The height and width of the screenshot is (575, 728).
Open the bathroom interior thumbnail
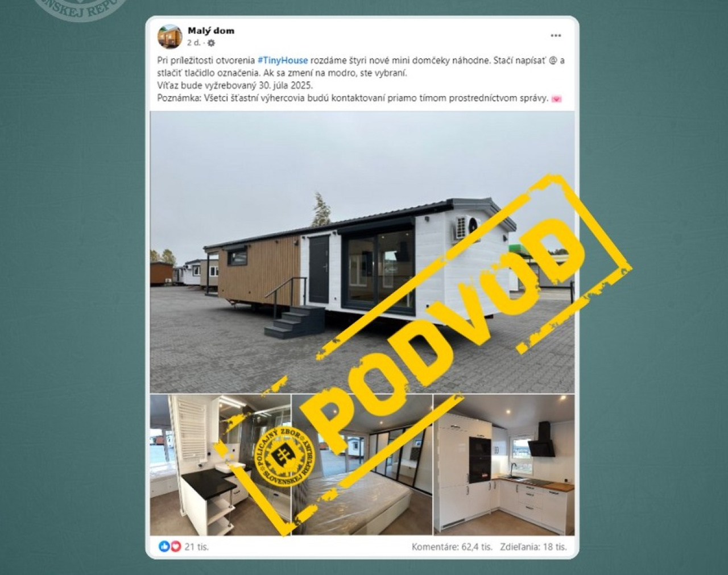[x=220, y=465]
